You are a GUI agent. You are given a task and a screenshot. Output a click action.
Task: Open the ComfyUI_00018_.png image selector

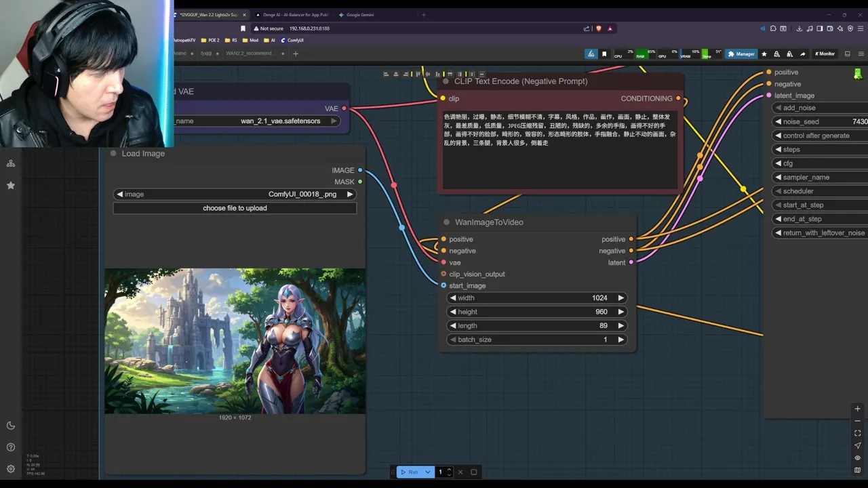[x=235, y=194]
